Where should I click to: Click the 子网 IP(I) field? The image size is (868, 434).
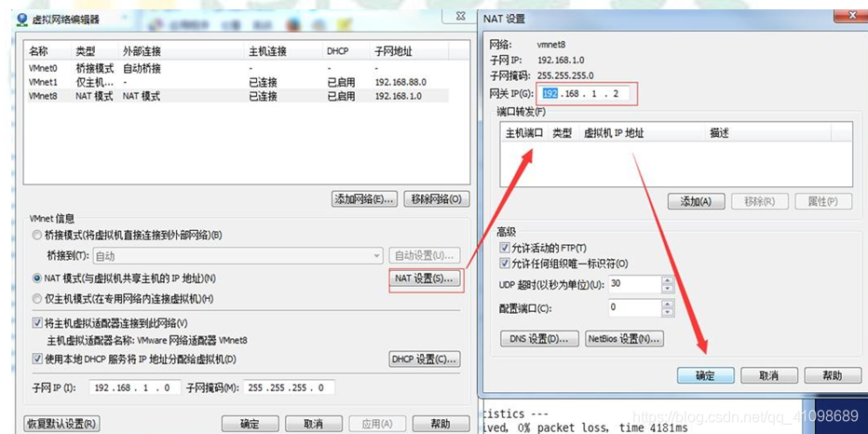tap(134, 388)
